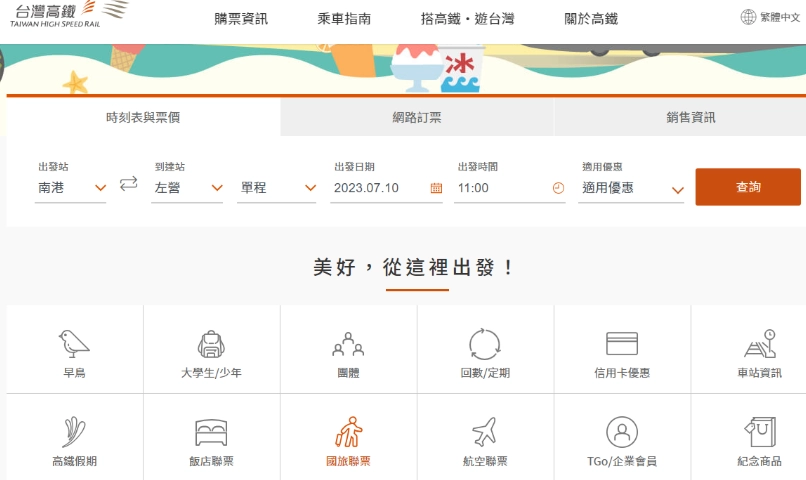Viewport: 806px width, 480px height.
Task: Open the 高鐵假期 leaf icon
Action: pyautogui.click(x=74, y=432)
